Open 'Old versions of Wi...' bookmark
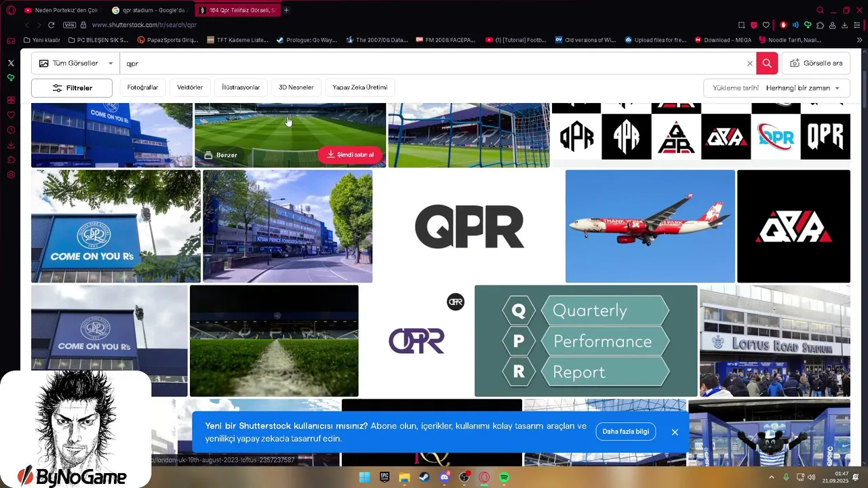Screen dimensions: 868x488 click(x=585, y=40)
